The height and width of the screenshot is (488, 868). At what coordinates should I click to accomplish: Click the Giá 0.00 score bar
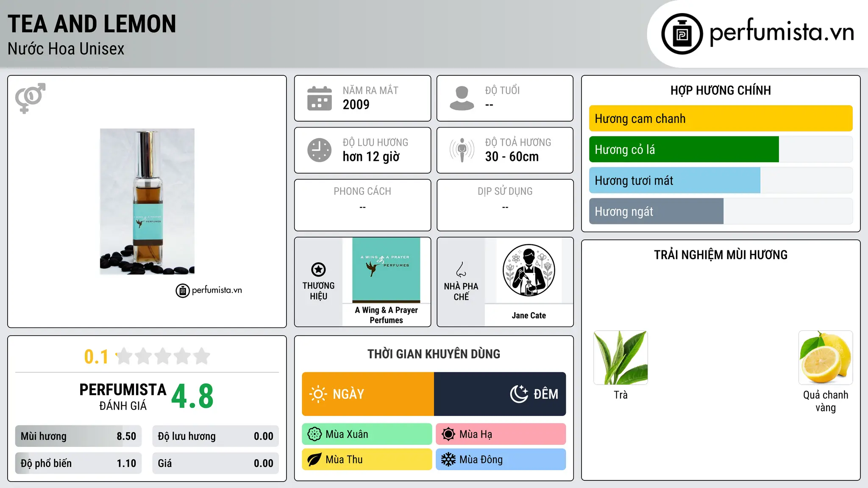215,463
